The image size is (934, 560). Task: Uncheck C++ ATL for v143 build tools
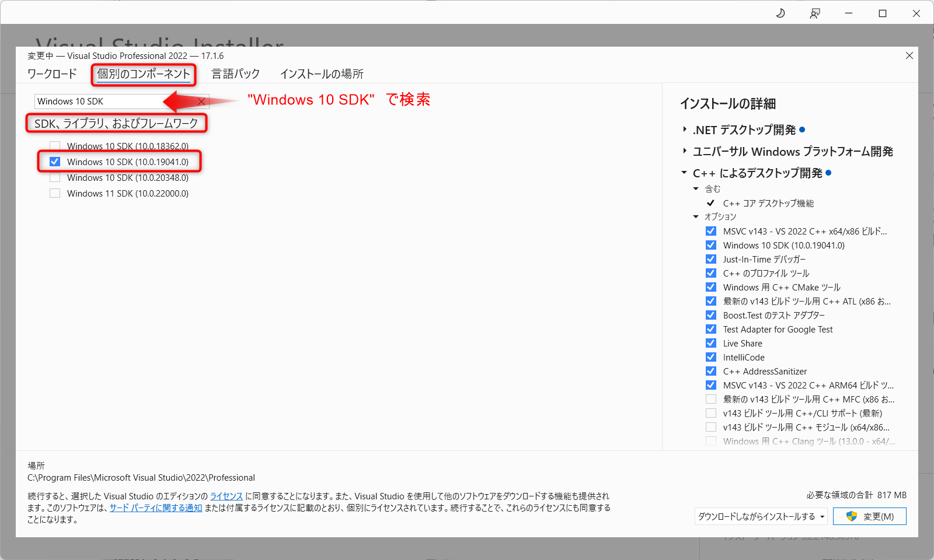point(711,301)
